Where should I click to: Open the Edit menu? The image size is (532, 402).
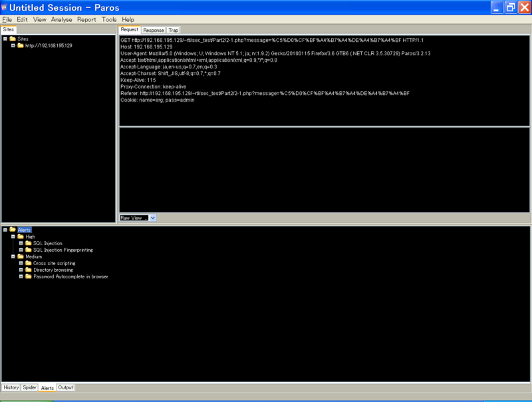point(22,20)
